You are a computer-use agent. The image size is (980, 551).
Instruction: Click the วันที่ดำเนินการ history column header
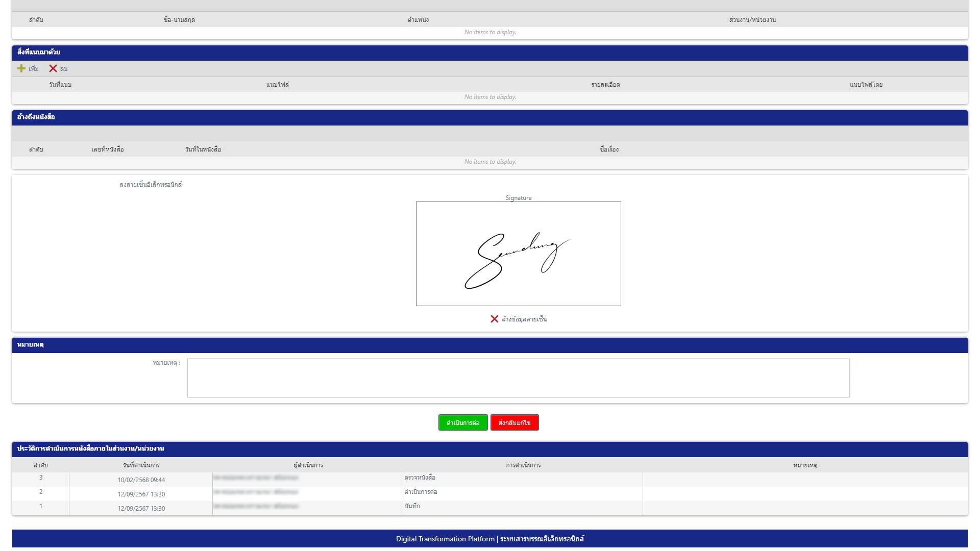pos(141,465)
